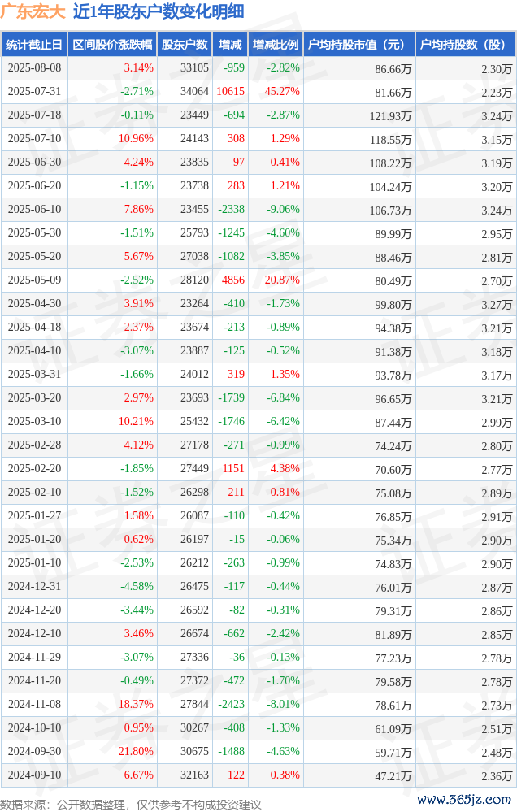This screenshot has height=812, width=517.
Task: Click shareholder count 26592
Action: (194, 610)
